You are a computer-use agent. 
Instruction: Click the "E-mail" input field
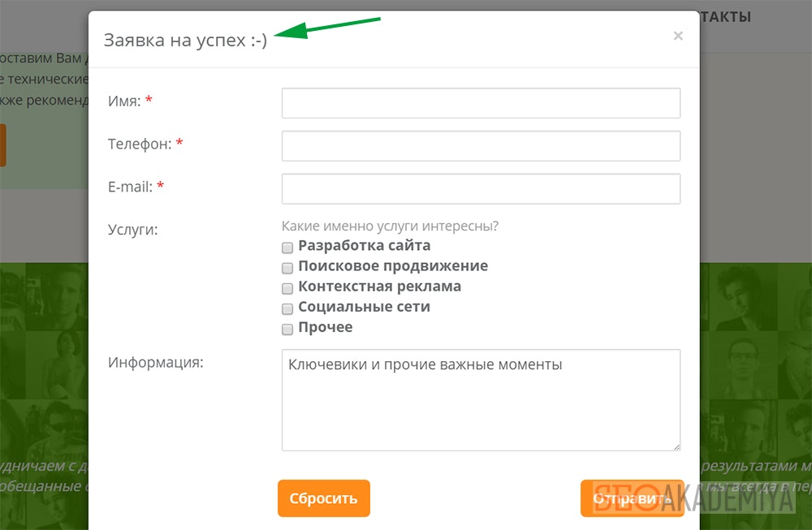[481, 188]
